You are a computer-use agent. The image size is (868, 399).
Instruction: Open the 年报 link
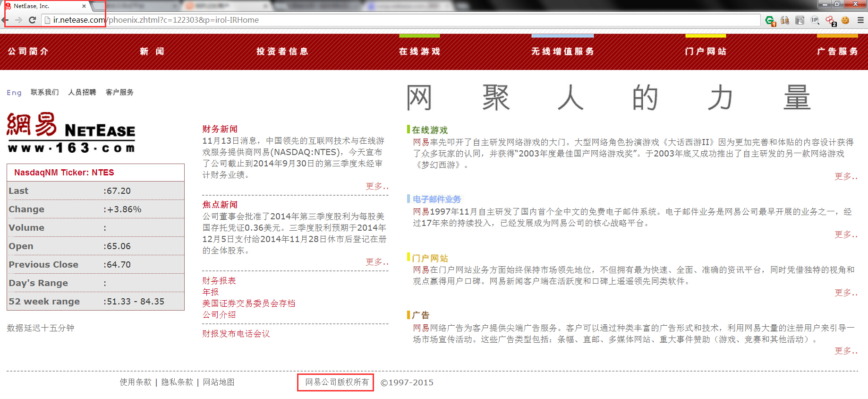click(x=211, y=292)
